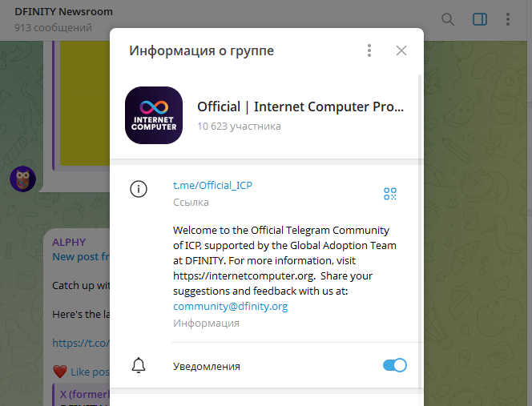Viewport: 532px width, 406px height.
Task: Click the X (former... link preview title
Action: click(x=85, y=394)
